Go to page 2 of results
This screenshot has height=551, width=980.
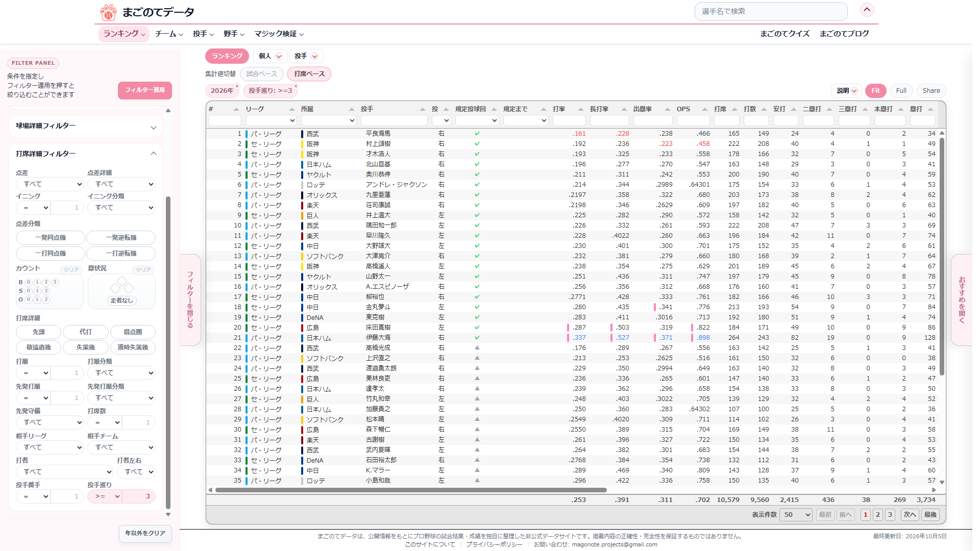[x=878, y=515]
